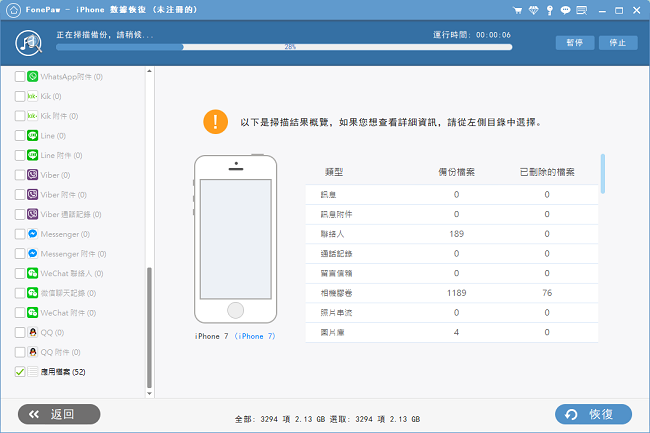
Task: Click the 備份檔案 column header
Action: pyautogui.click(x=456, y=172)
